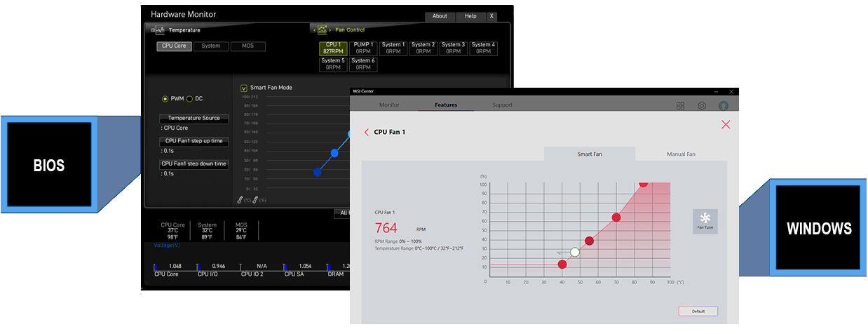The image size is (868, 334).
Task: Select the PWM radio button
Action: click(x=165, y=99)
